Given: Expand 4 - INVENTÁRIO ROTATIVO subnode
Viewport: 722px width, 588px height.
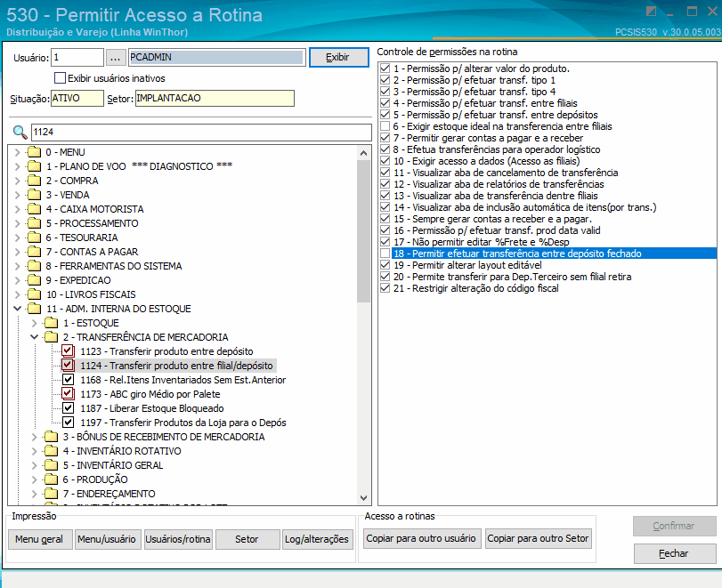Looking at the screenshot, I should coord(34,451).
